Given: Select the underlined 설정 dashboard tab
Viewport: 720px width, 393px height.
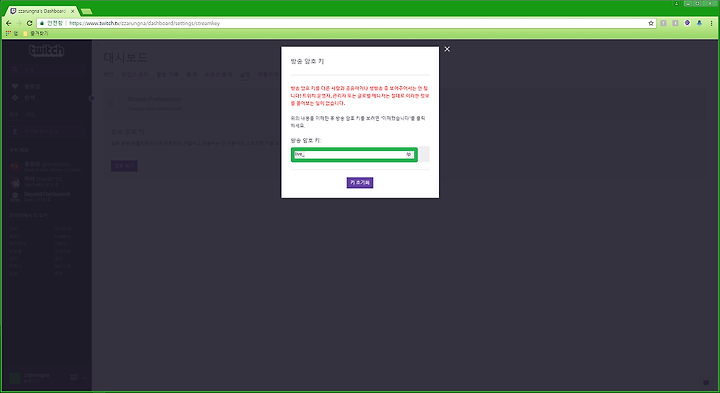Looking at the screenshot, I should (x=245, y=74).
